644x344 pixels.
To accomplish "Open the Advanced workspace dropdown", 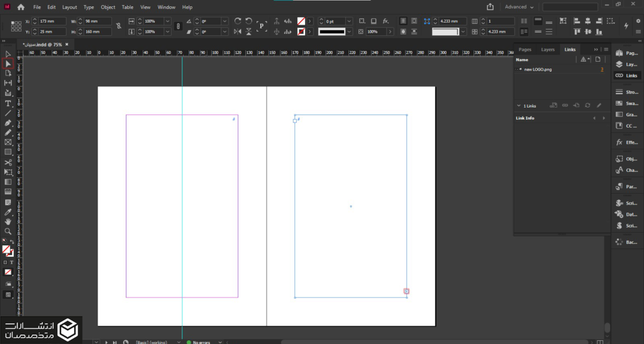I will point(519,7).
